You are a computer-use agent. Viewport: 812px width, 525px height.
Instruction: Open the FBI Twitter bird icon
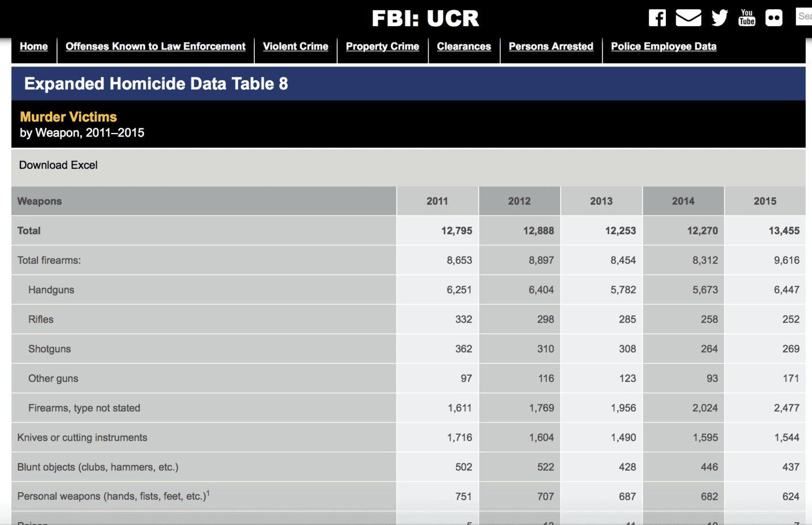pos(719,18)
